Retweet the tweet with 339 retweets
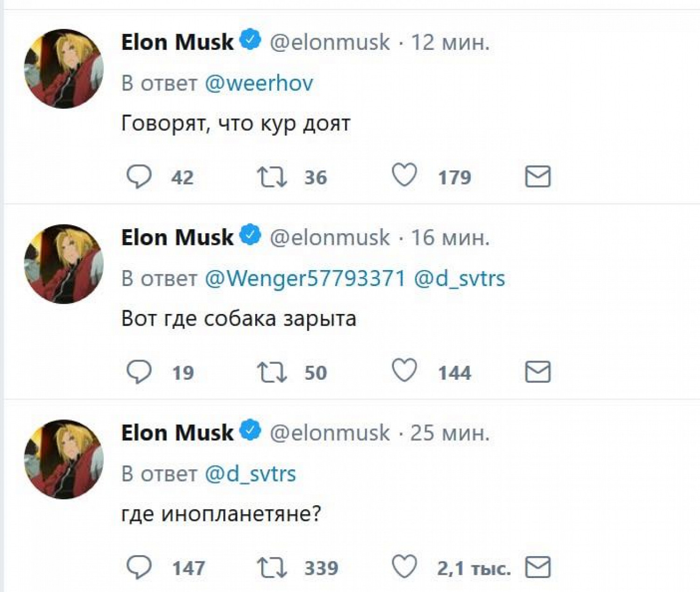The width and height of the screenshot is (700, 592). 272,568
